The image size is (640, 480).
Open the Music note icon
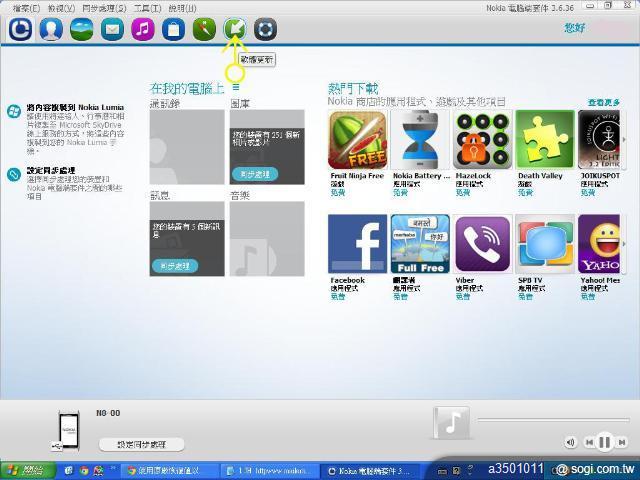tap(143, 29)
